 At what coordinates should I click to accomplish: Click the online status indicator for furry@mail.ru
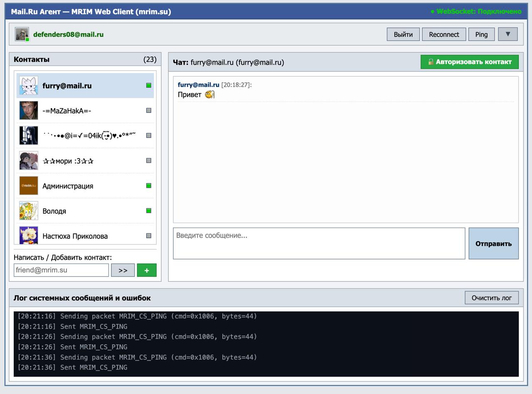(149, 86)
